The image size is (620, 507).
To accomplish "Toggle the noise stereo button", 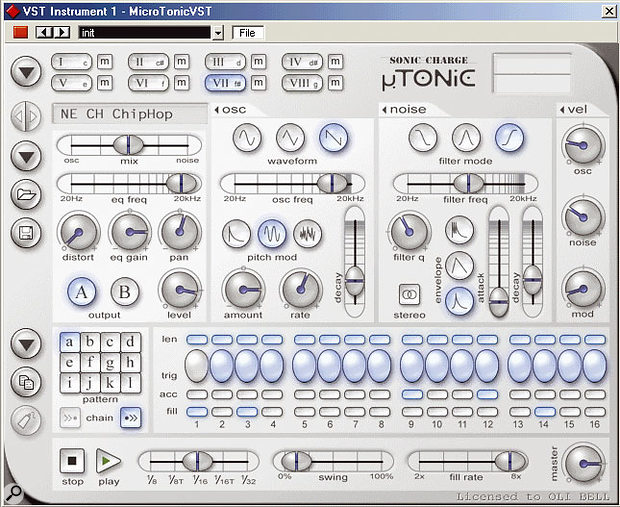I will (x=409, y=295).
